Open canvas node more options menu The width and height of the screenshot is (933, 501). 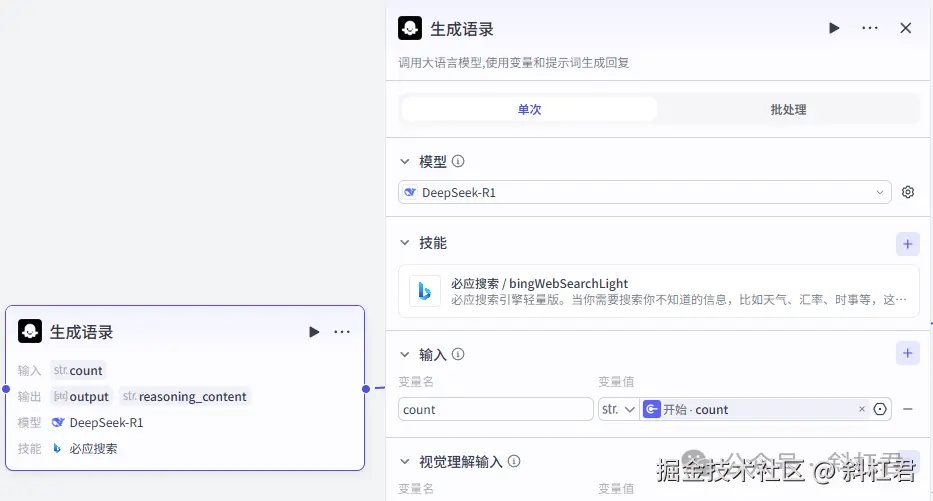tap(342, 332)
